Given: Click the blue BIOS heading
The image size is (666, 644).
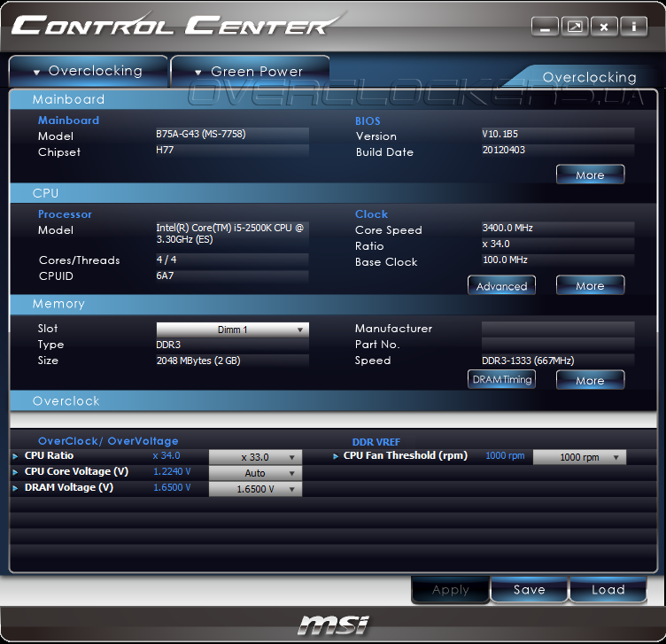Looking at the screenshot, I should [368, 121].
